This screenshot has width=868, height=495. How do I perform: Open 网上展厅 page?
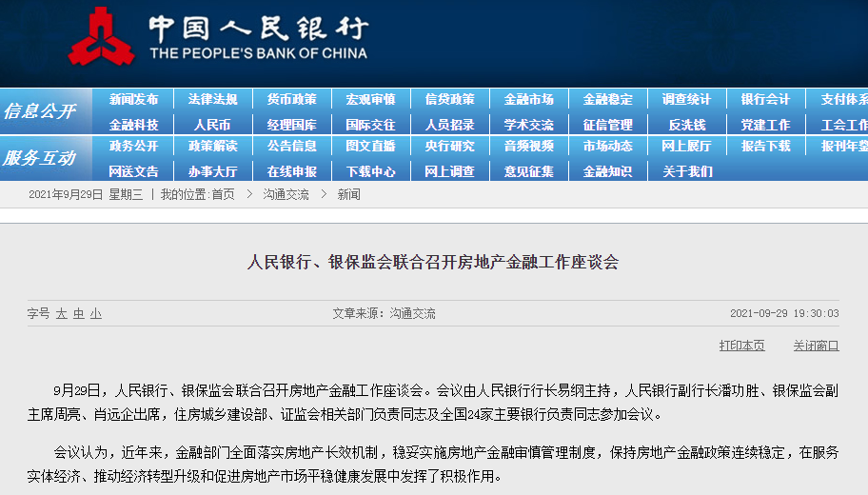686,147
